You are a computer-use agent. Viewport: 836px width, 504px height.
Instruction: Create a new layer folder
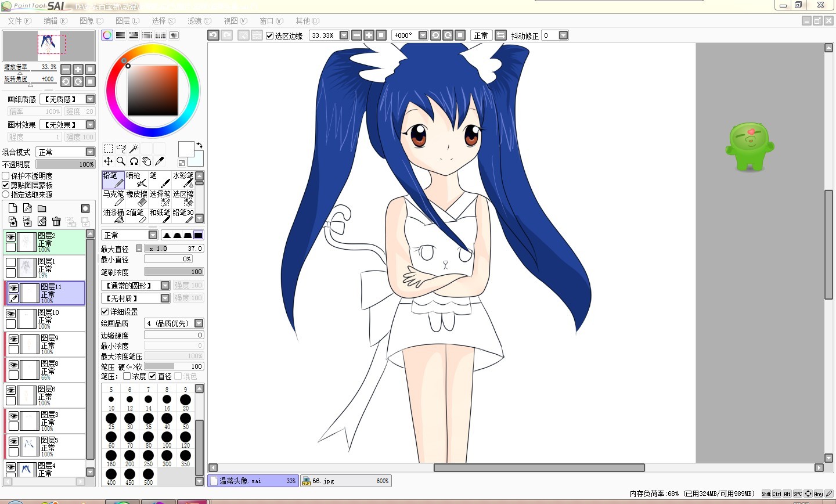pyautogui.click(x=42, y=208)
